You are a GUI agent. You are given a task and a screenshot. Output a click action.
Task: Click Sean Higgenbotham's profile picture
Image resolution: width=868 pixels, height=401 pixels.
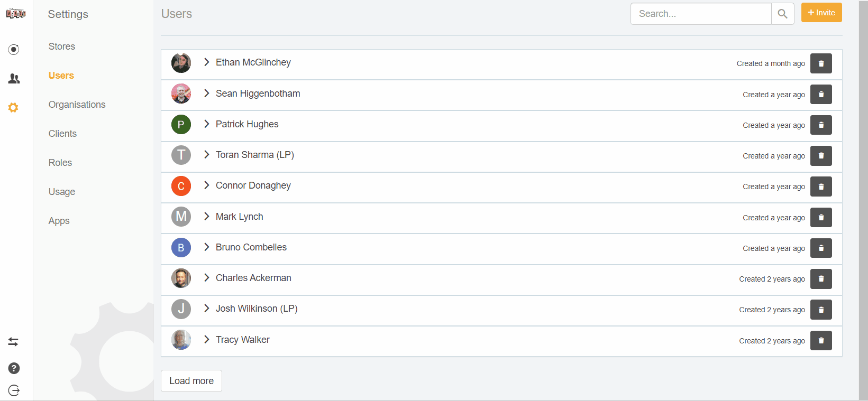(x=181, y=94)
